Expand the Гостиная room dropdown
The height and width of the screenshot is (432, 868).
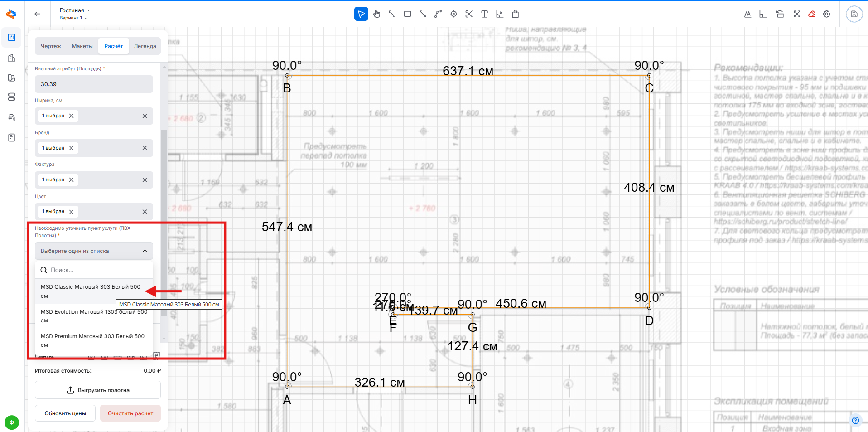75,10
